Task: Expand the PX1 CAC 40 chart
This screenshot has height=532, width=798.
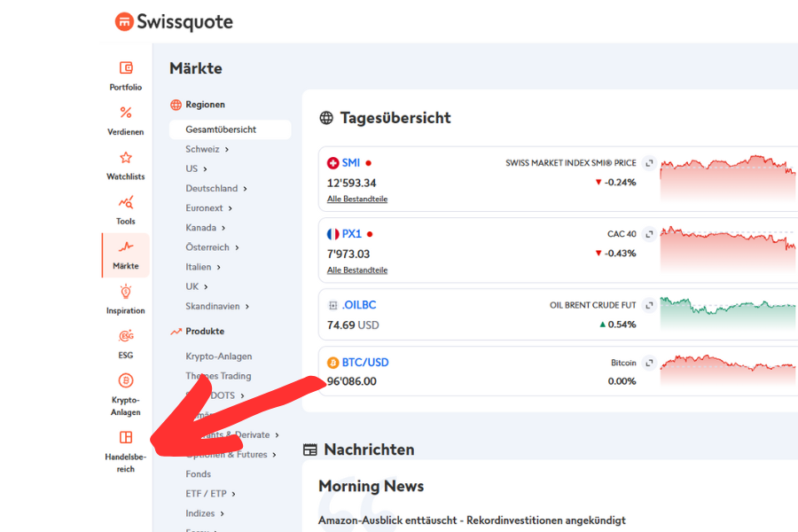Action: pyautogui.click(x=649, y=234)
